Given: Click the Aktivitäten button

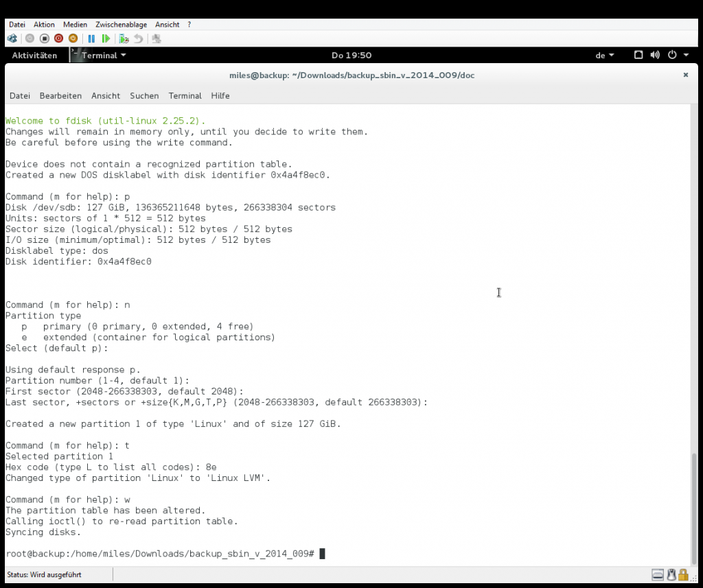Looking at the screenshot, I should pyautogui.click(x=34, y=55).
